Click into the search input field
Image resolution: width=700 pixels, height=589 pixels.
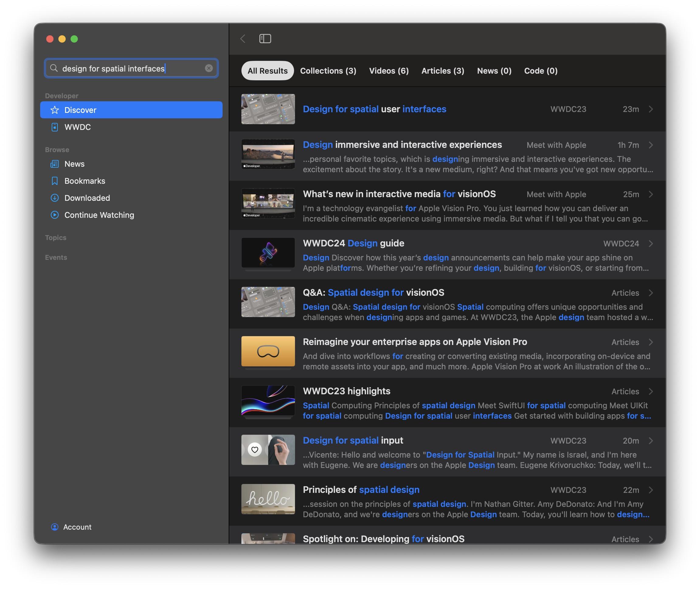131,68
